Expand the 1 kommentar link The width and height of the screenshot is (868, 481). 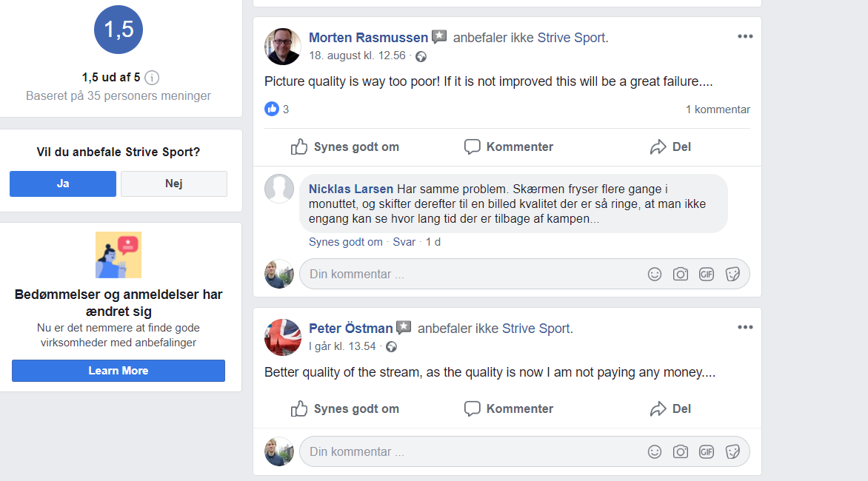pos(718,110)
